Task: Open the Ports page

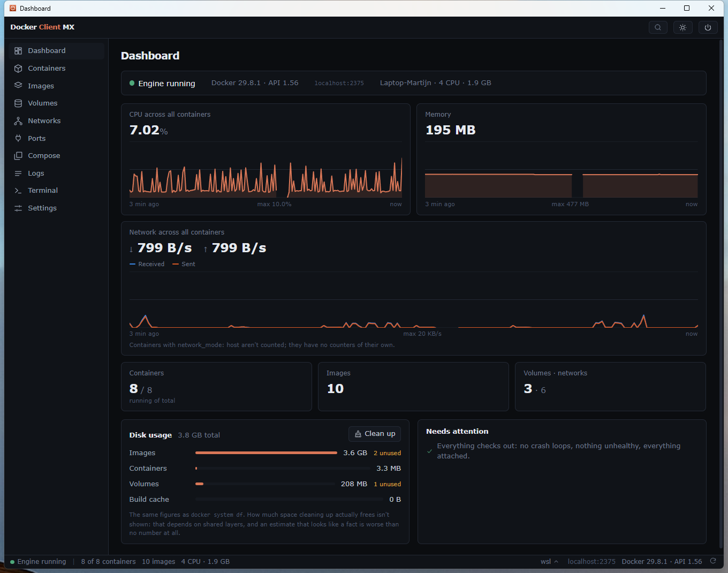Action: pyautogui.click(x=56, y=138)
